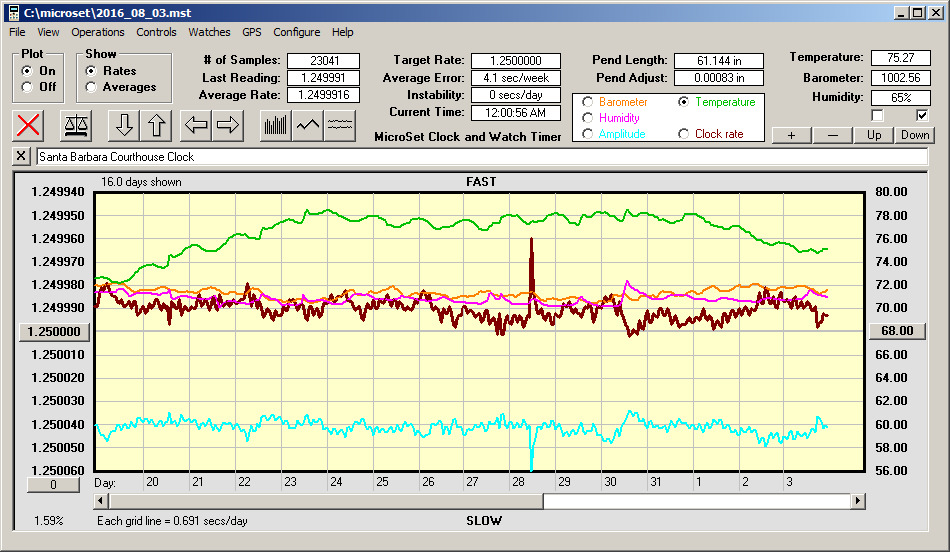
Task: Open the Operations menu
Action: point(98,32)
